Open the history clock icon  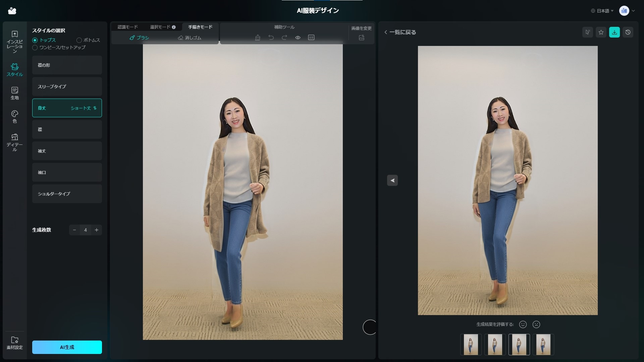point(628,32)
